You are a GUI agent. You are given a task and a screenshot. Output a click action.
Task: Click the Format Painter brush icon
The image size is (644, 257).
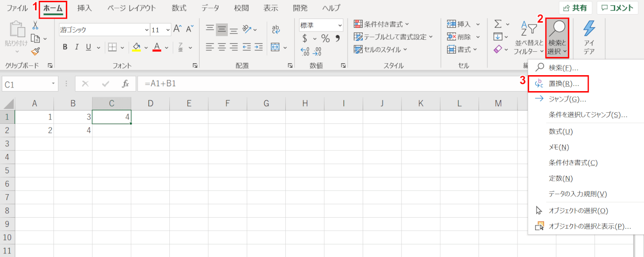click(x=36, y=51)
